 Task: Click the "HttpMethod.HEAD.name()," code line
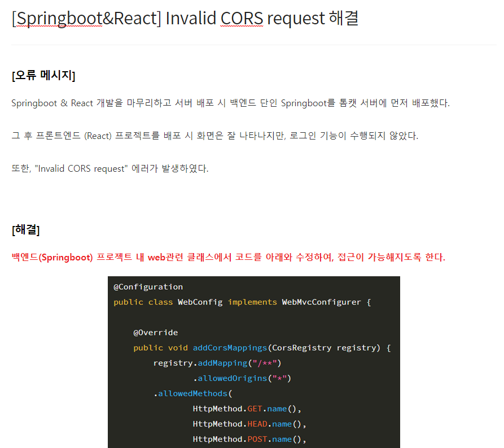249,424
